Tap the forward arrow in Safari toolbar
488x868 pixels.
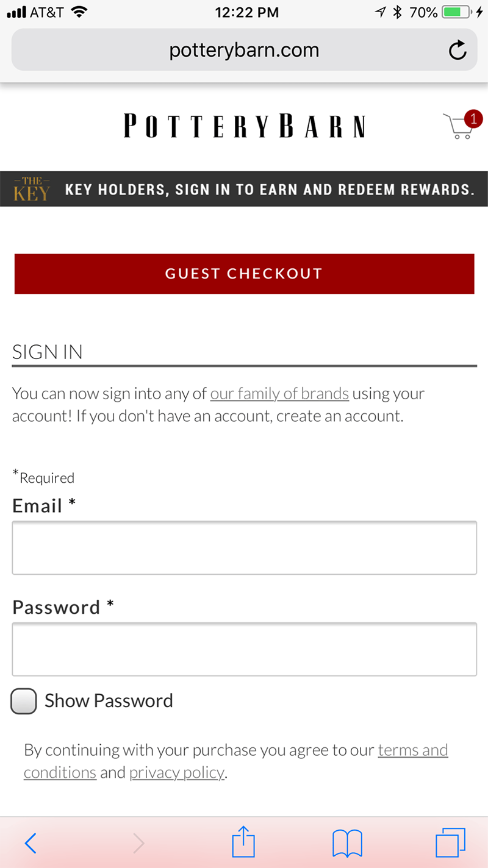pyautogui.click(x=139, y=843)
